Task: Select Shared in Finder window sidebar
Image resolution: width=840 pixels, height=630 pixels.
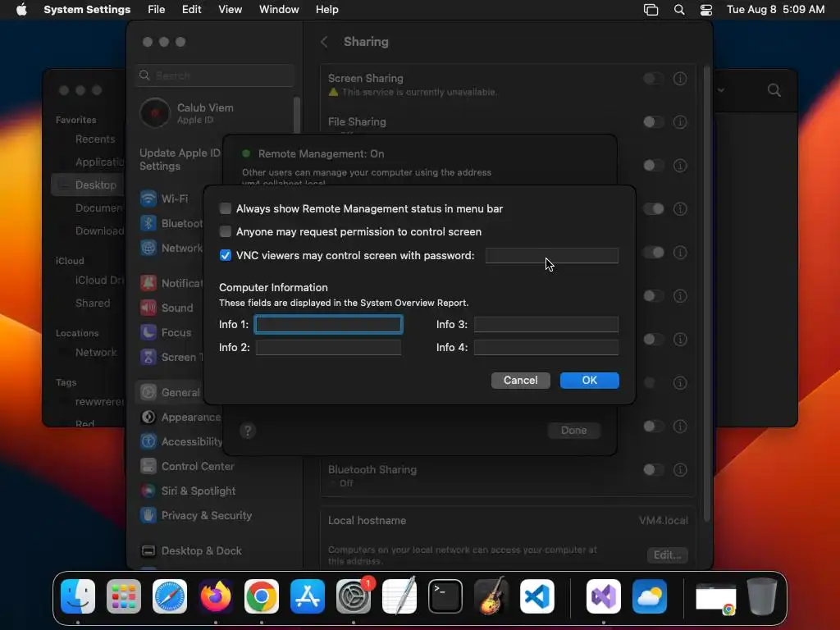Action: (92, 304)
